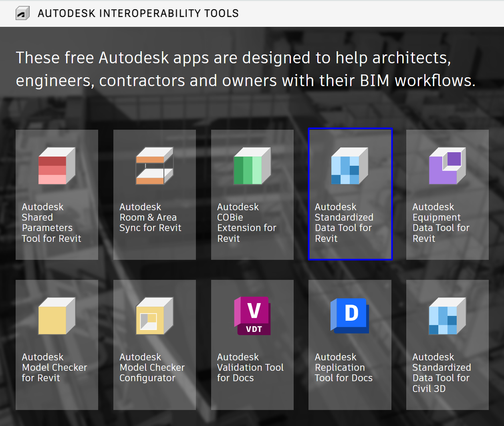504x426 pixels.
Task: Open Autodesk Standardized Data Tool for Civil 3D label
Action: (x=442, y=373)
